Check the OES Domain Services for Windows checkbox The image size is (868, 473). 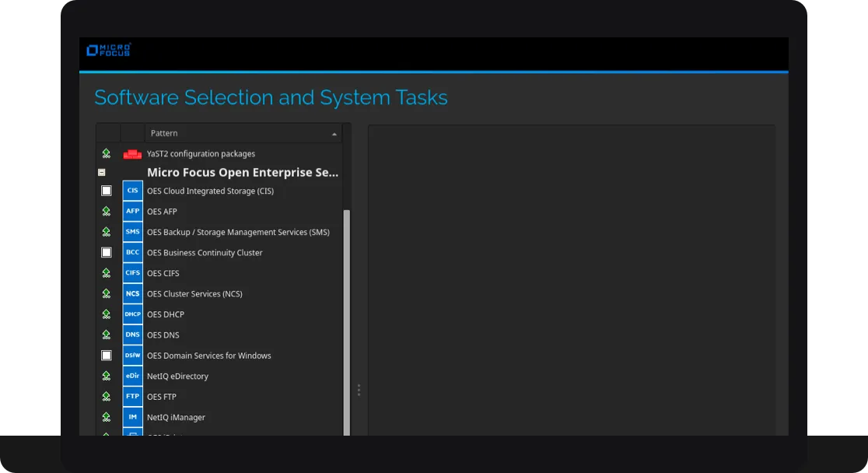(x=107, y=356)
